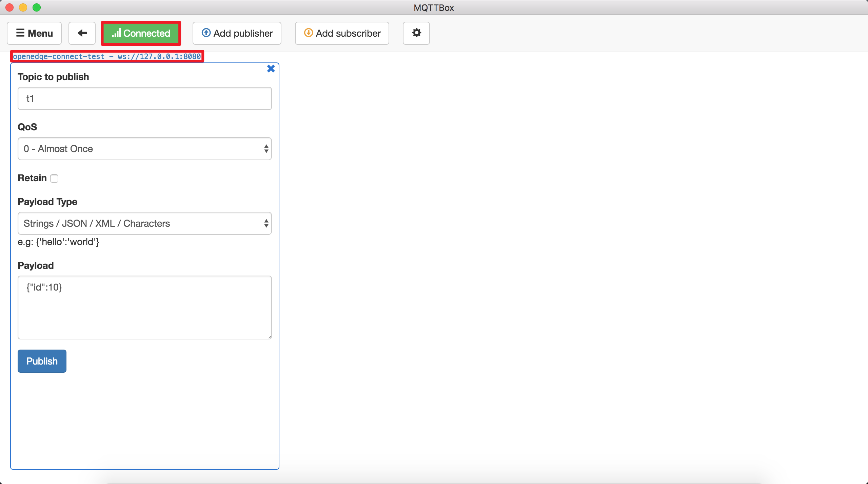Click the Publish button

[42, 360]
